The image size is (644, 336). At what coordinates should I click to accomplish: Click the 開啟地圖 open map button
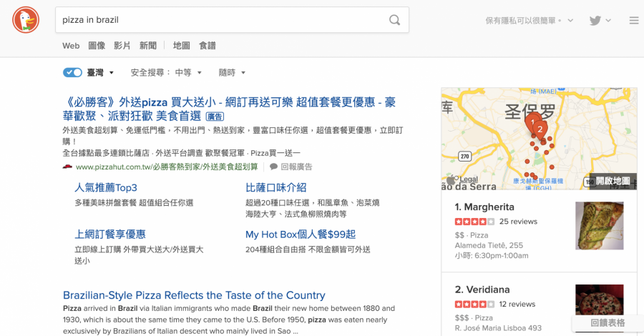(613, 181)
